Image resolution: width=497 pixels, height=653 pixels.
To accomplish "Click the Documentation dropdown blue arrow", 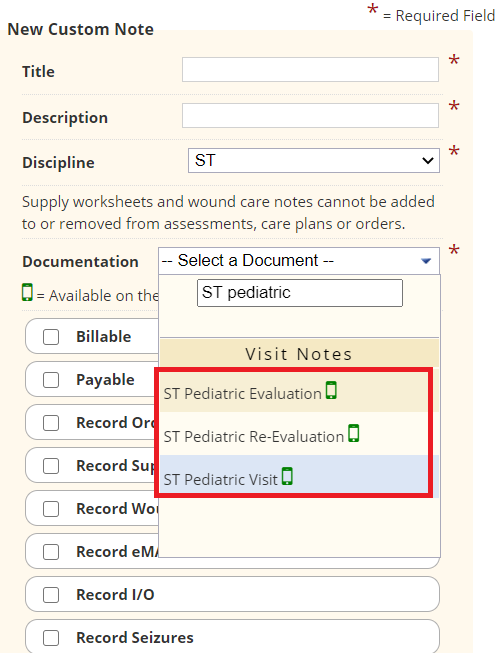I will pos(426,261).
